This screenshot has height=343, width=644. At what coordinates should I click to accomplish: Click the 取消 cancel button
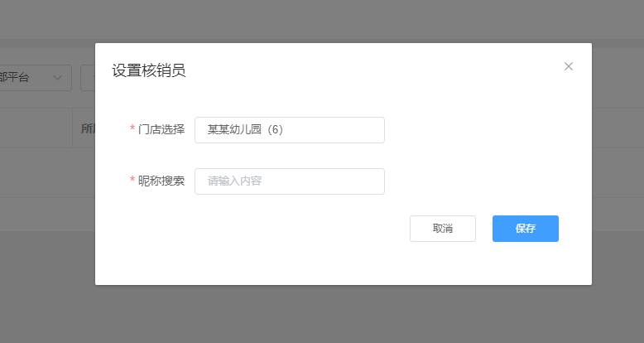[443, 229]
